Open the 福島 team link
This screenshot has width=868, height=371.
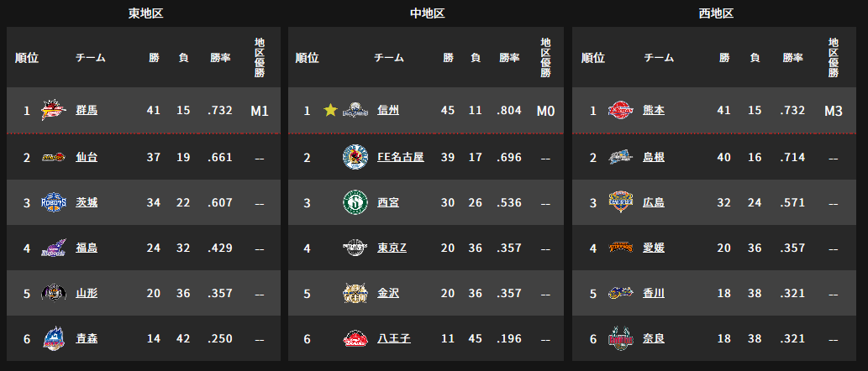tap(87, 248)
